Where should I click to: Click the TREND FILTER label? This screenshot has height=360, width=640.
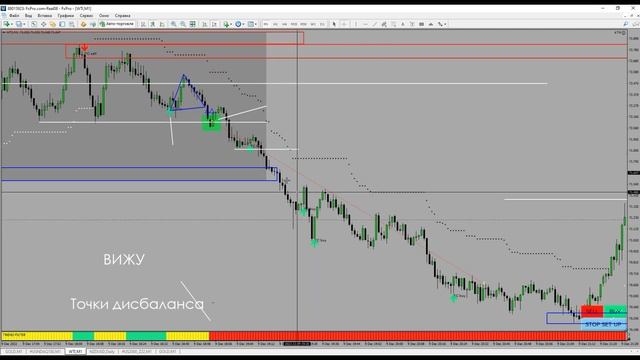(14, 335)
